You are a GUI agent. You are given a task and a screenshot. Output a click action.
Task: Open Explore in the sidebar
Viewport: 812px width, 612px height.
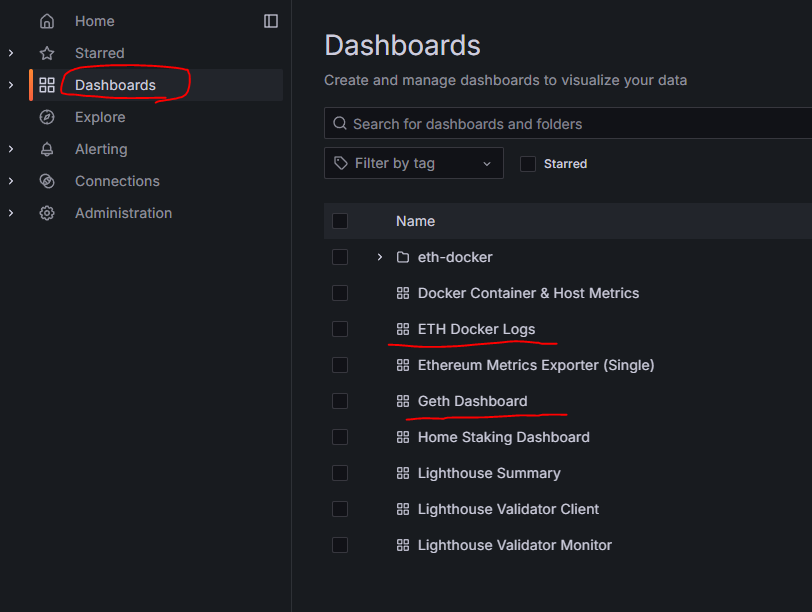[x=100, y=117]
